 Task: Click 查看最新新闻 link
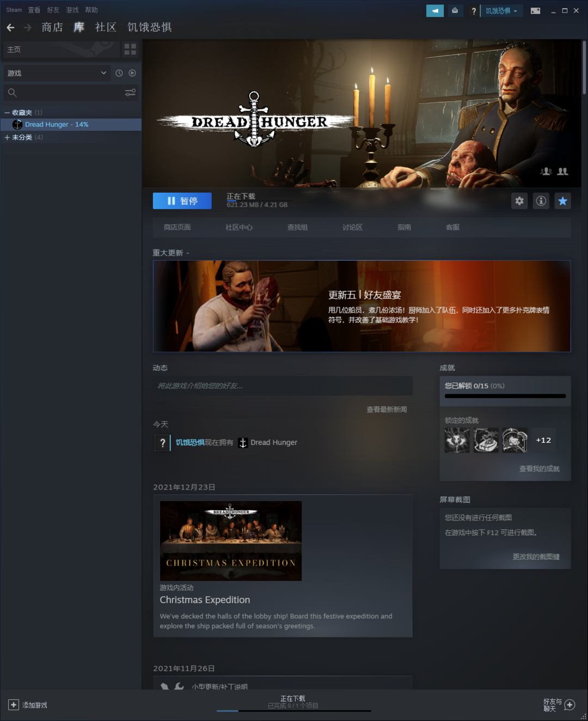click(387, 410)
